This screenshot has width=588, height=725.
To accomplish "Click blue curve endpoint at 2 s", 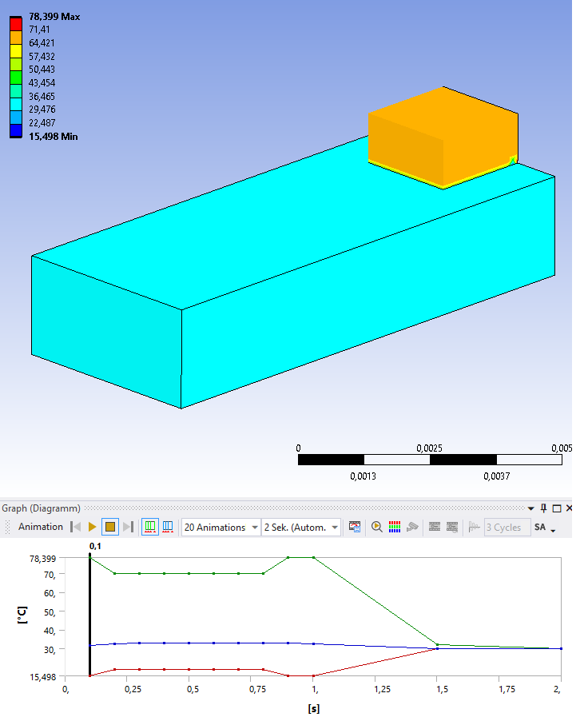I will pyautogui.click(x=561, y=649).
